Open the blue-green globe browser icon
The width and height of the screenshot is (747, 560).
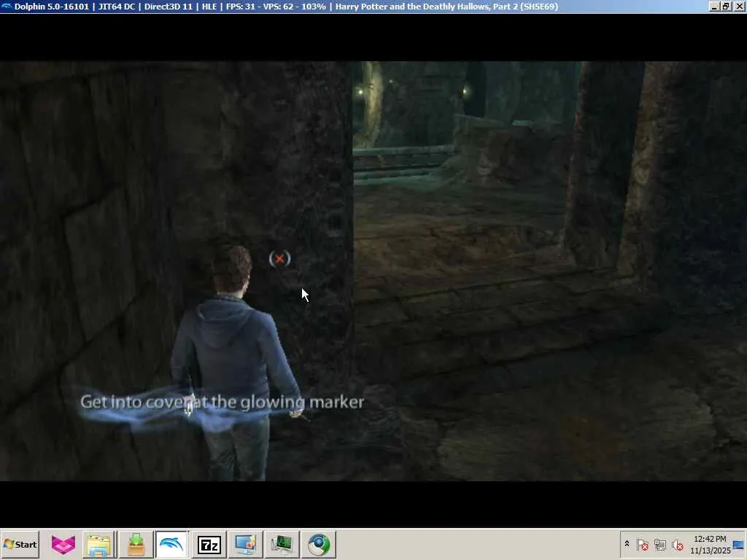pos(319,544)
